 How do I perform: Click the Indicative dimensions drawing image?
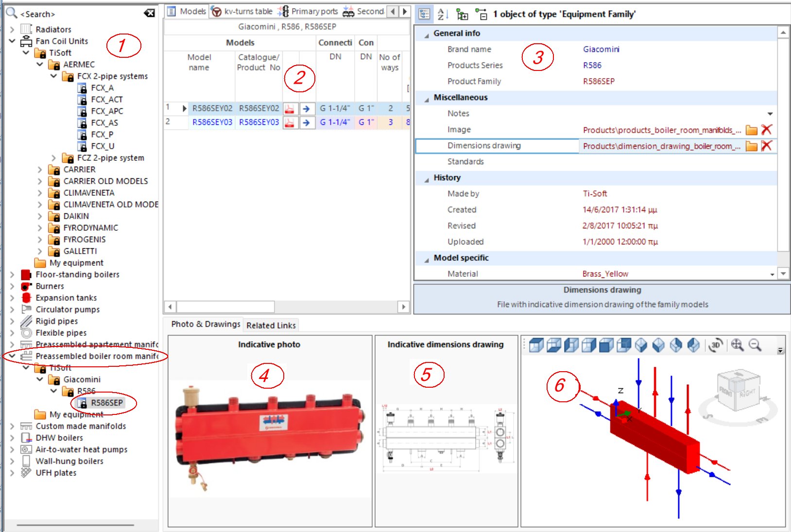click(446, 438)
